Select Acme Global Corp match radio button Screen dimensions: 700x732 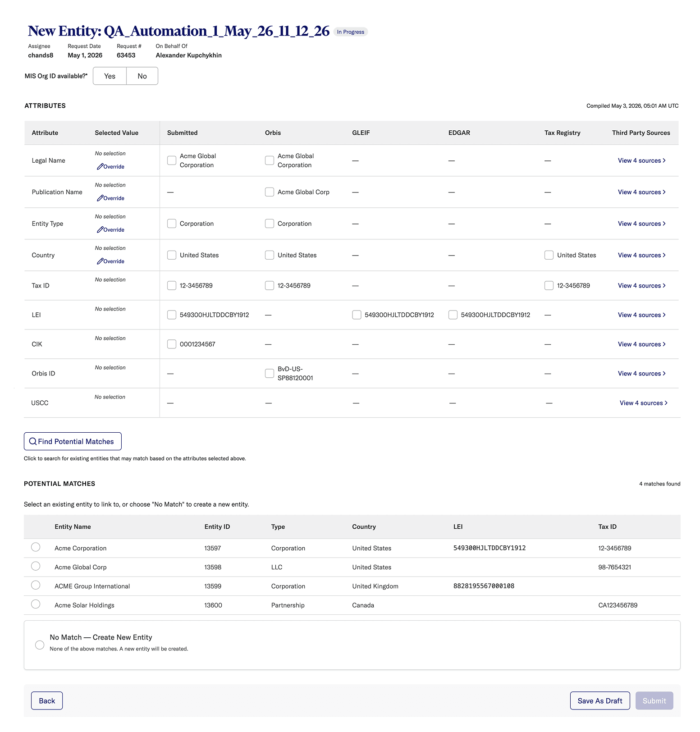tap(36, 566)
